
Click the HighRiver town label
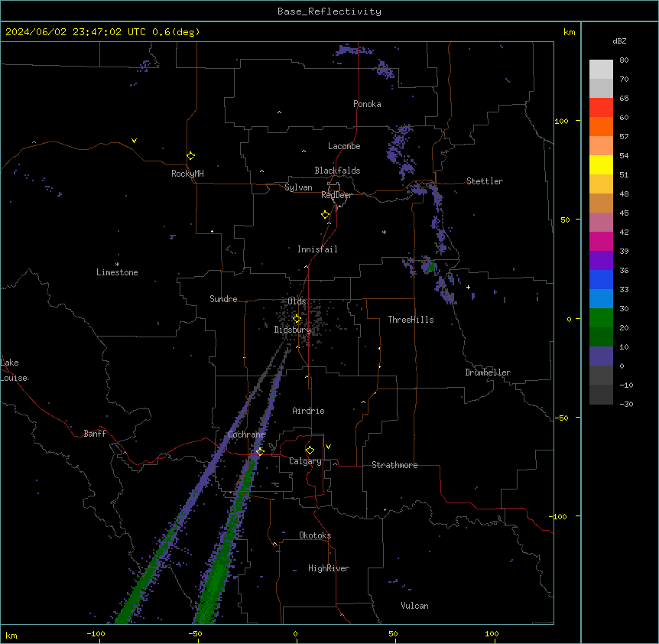[329, 568]
